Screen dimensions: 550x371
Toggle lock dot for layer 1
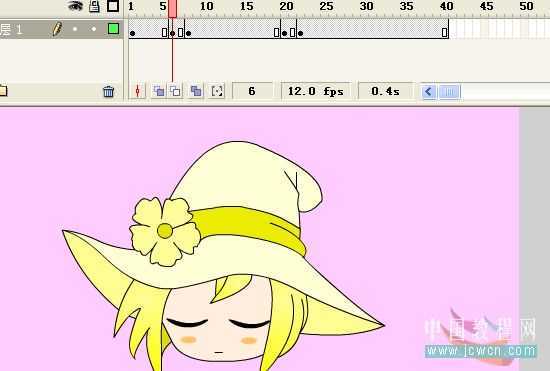tap(94, 29)
